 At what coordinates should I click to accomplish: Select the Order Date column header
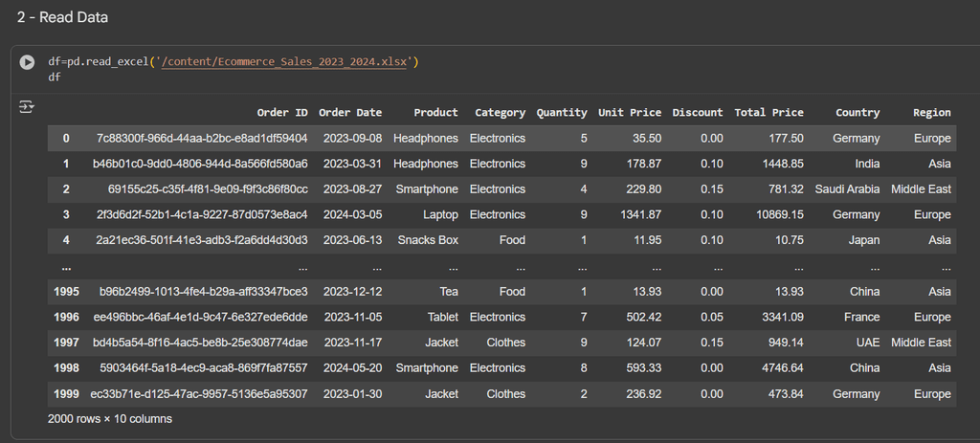(349, 113)
